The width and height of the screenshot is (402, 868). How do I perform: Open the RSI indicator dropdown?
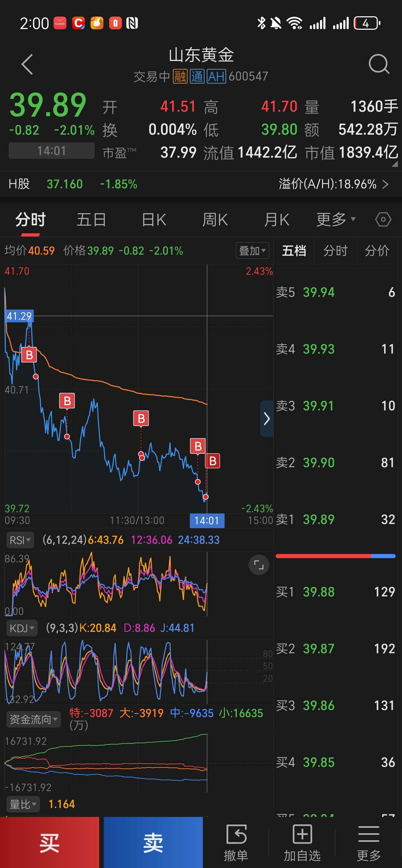pos(20,540)
